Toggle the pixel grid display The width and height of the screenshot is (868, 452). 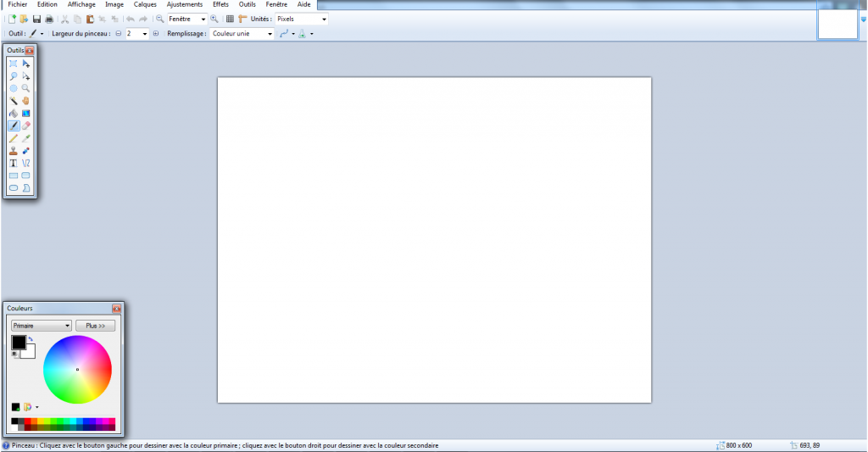(x=230, y=19)
